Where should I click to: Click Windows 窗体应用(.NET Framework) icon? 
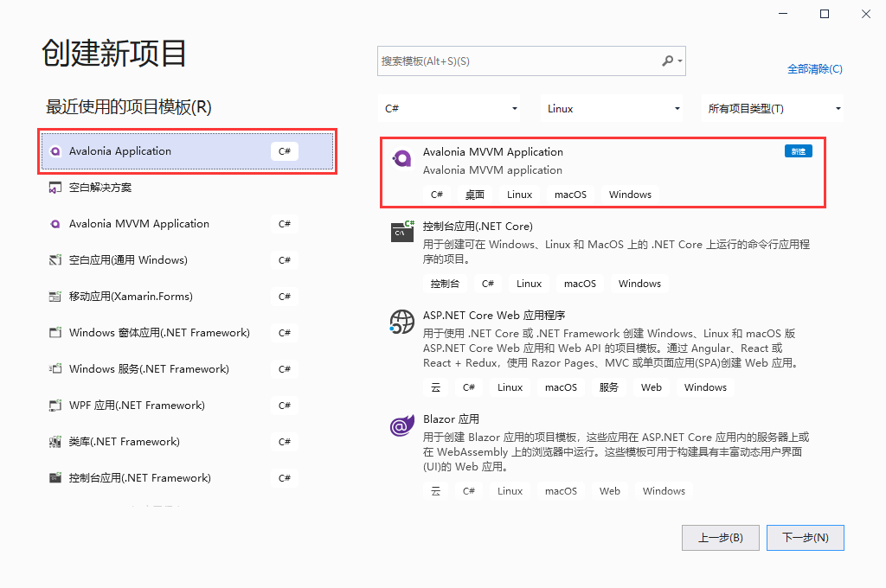(55, 333)
